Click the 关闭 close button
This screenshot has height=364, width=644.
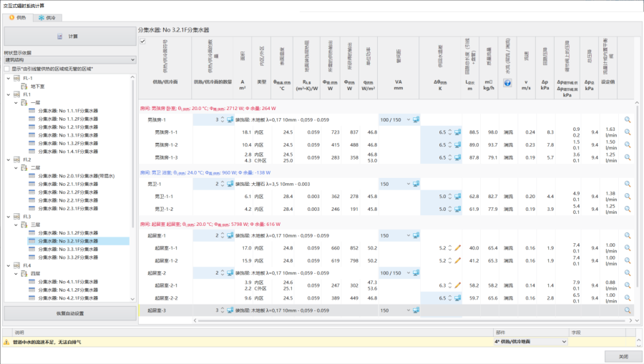(x=623, y=357)
